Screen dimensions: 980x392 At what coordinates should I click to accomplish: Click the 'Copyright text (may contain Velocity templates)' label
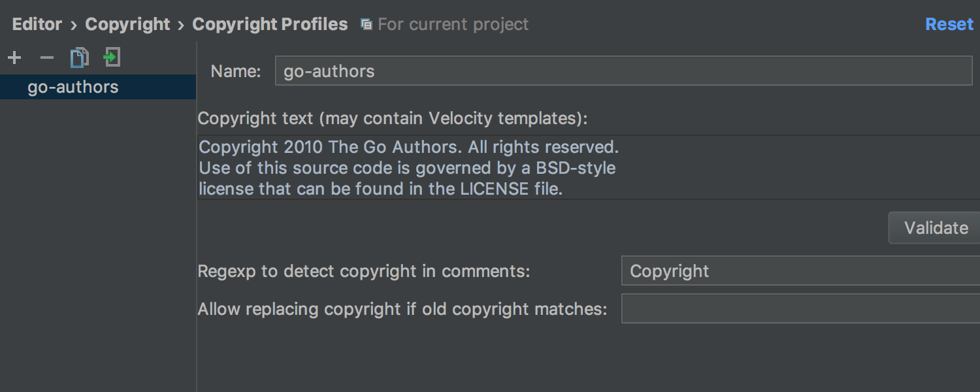pos(393,118)
